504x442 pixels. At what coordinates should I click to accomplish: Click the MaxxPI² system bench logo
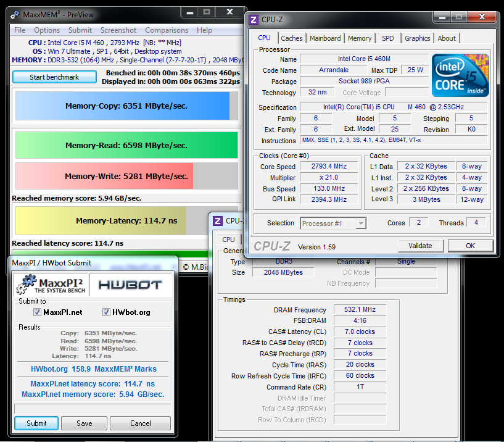point(51,285)
